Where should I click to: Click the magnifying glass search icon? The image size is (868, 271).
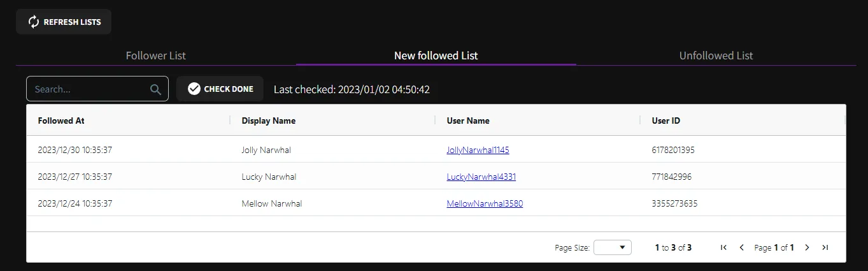click(x=155, y=89)
